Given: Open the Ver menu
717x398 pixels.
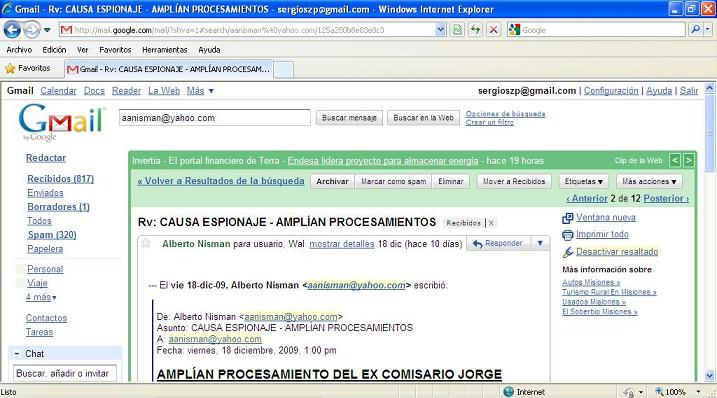Looking at the screenshot, I should click(x=82, y=50).
